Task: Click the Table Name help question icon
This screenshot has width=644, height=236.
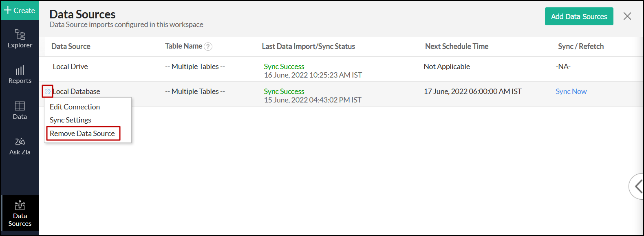Action: click(208, 47)
